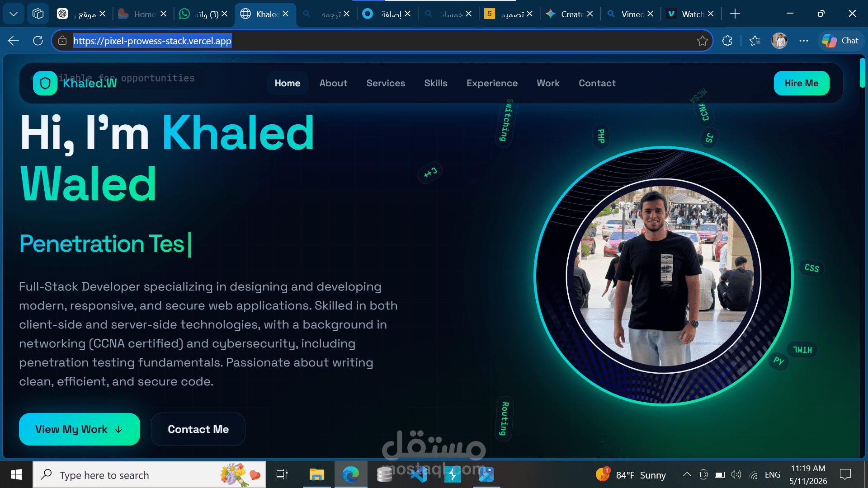
Task: Open Windows Task View
Action: tap(282, 474)
